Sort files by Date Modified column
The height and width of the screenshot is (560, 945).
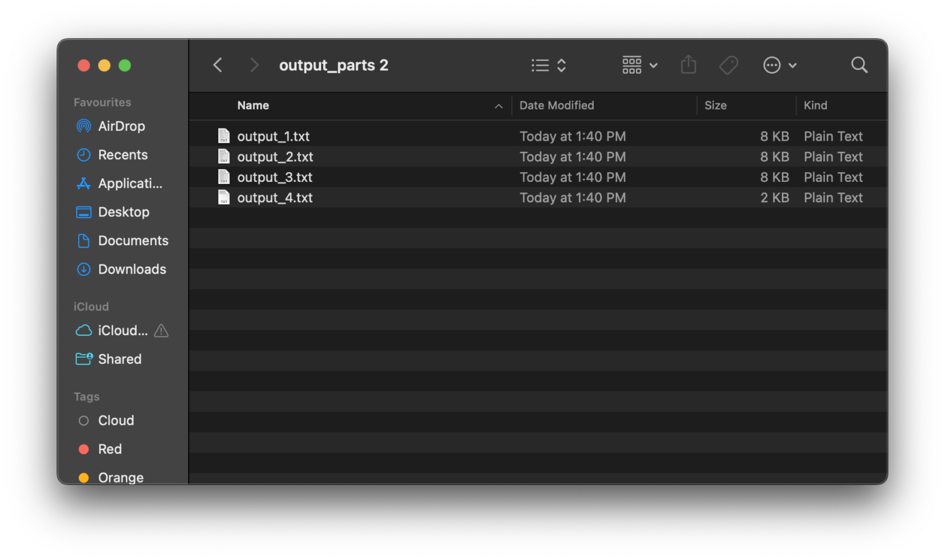(557, 106)
